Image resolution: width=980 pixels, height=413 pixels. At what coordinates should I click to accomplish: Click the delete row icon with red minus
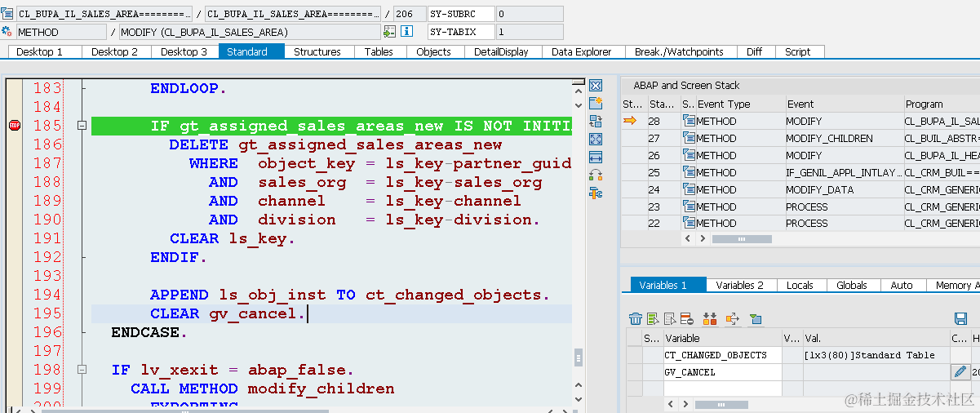point(686,318)
